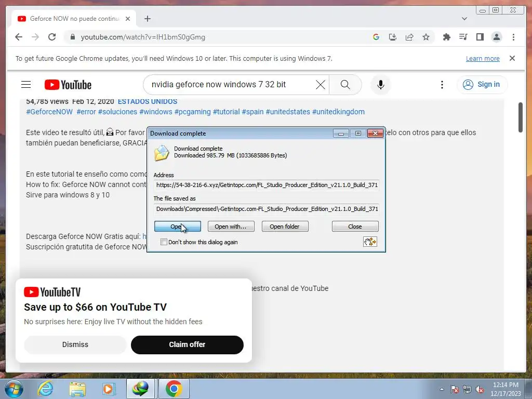532x399 pixels.
Task: Open the #GeforceNOW hashtag
Action: click(49, 112)
